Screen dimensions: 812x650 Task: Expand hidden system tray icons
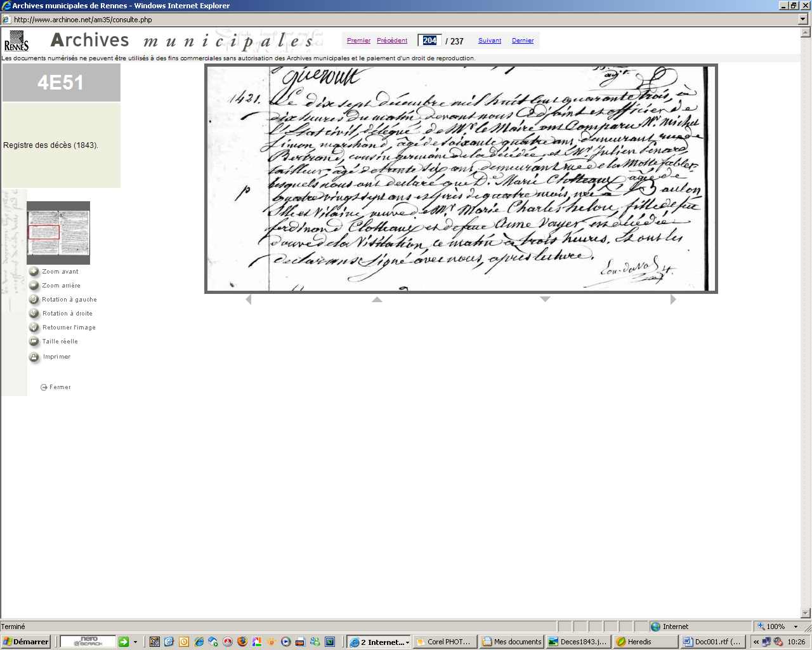[756, 642]
